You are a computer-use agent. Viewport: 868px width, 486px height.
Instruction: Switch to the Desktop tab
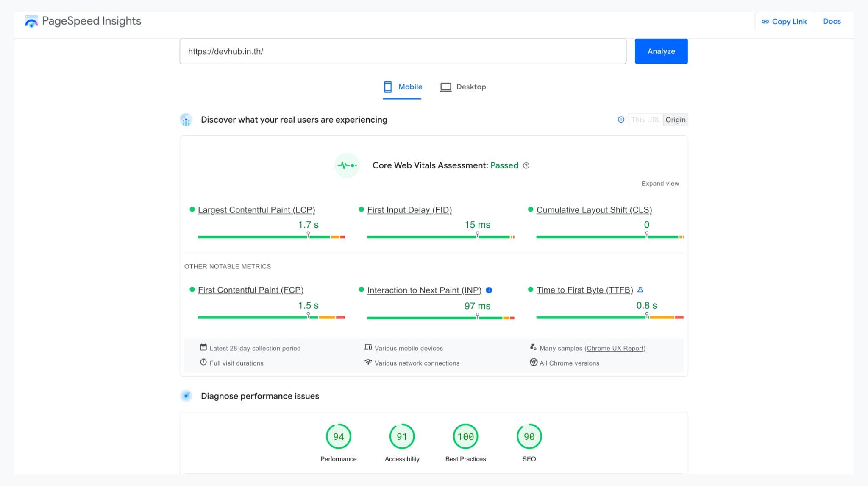[x=463, y=87]
